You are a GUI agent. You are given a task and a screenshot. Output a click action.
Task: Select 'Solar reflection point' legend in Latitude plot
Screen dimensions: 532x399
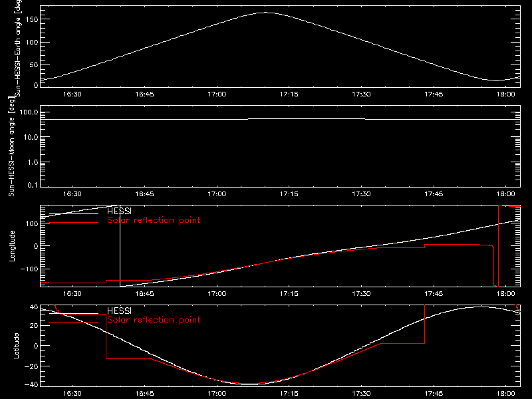(154, 320)
